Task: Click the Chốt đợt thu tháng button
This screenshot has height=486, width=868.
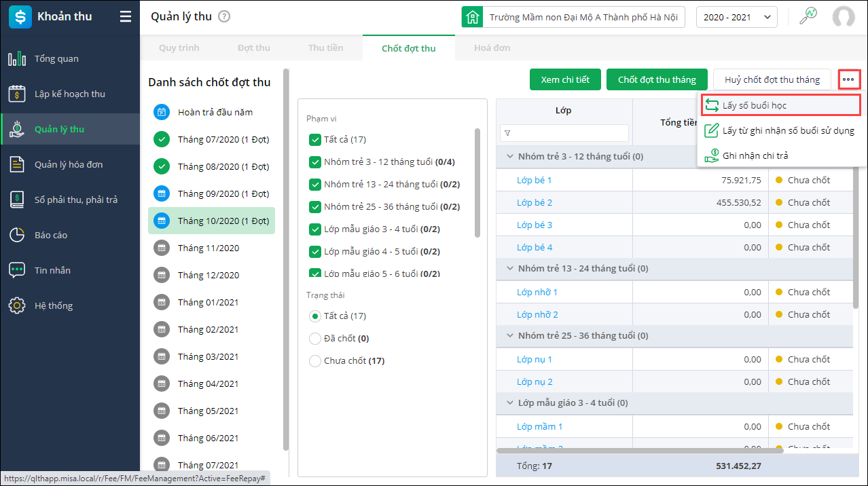Action: point(656,79)
